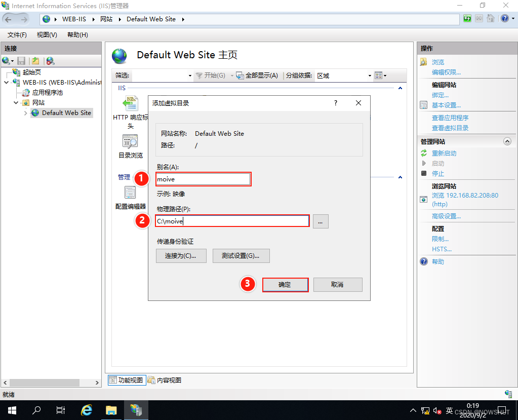
Task: Click the Browse explore icon in Actions
Action: 423,62
